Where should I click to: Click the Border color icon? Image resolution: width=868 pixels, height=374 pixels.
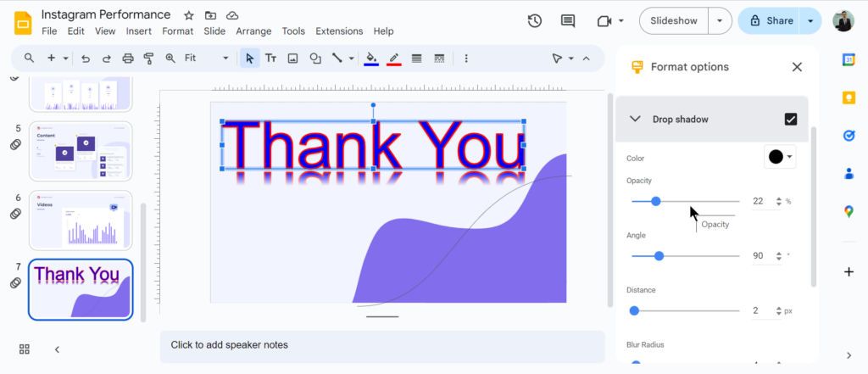(x=393, y=59)
